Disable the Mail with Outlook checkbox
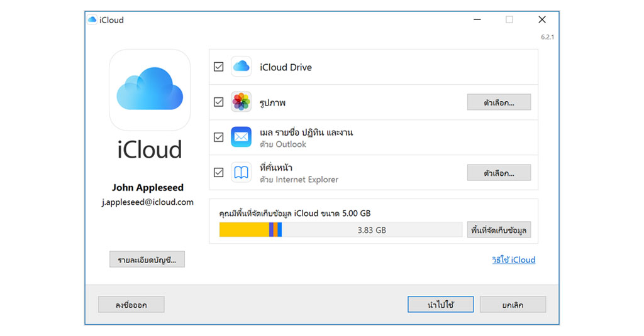This screenshot has height=336, width=644. pos(219,137)
